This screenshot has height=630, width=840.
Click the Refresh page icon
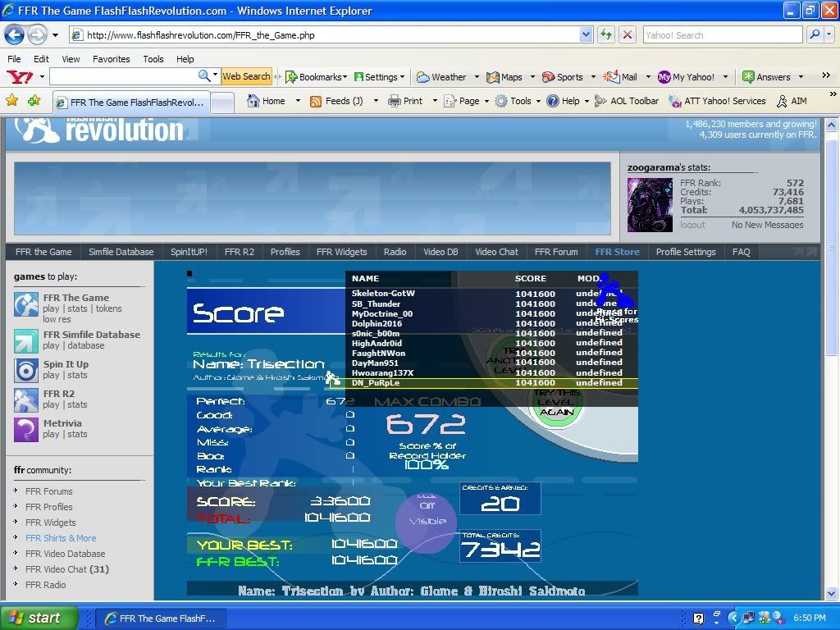point(606,35)
